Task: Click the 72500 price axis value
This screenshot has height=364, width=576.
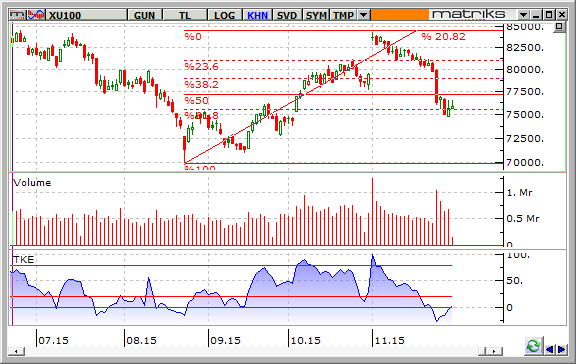Action: pyautogui.click(x=525, y=138)
